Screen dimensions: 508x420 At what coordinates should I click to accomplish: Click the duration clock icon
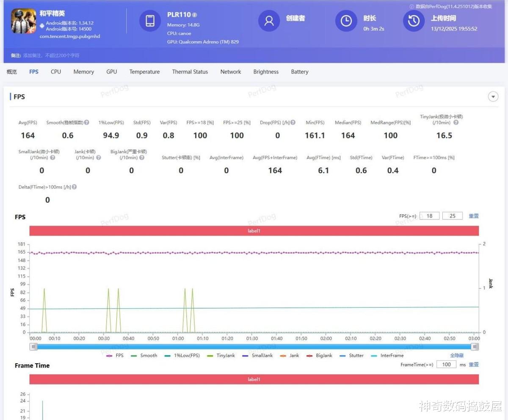coord(346,21)
